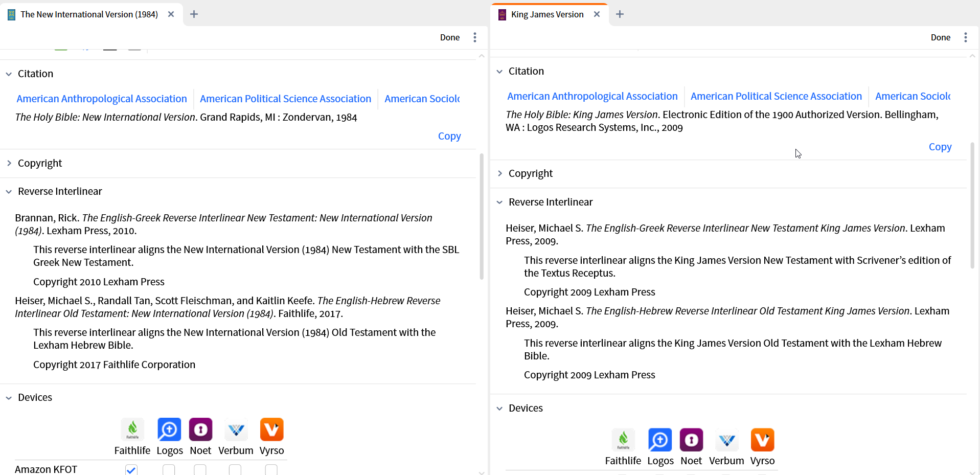Screen dimensions: 980x475
Task: Click Done in the NIV panel
Action: [450, 37]
